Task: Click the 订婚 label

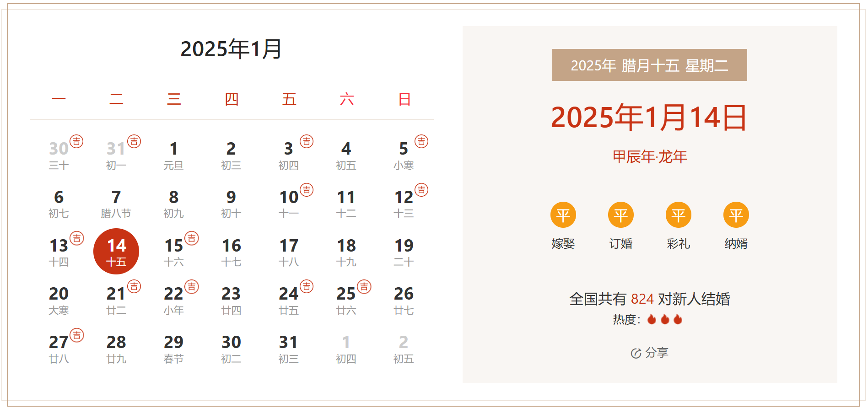Action: tap(621, 243)
